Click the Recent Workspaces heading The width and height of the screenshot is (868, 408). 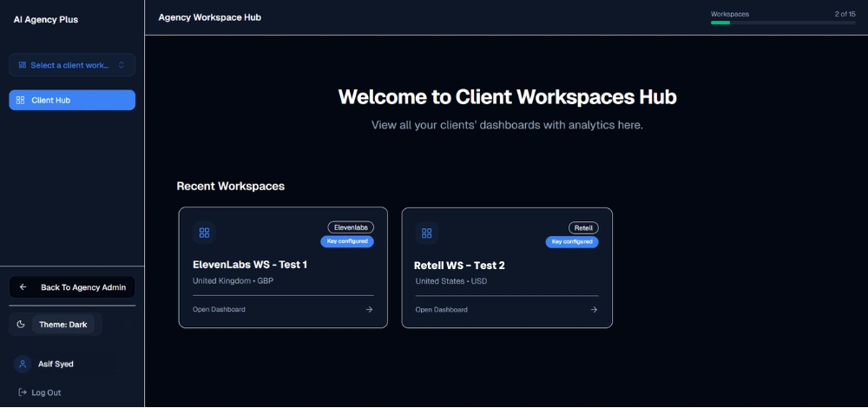[230, 186]
